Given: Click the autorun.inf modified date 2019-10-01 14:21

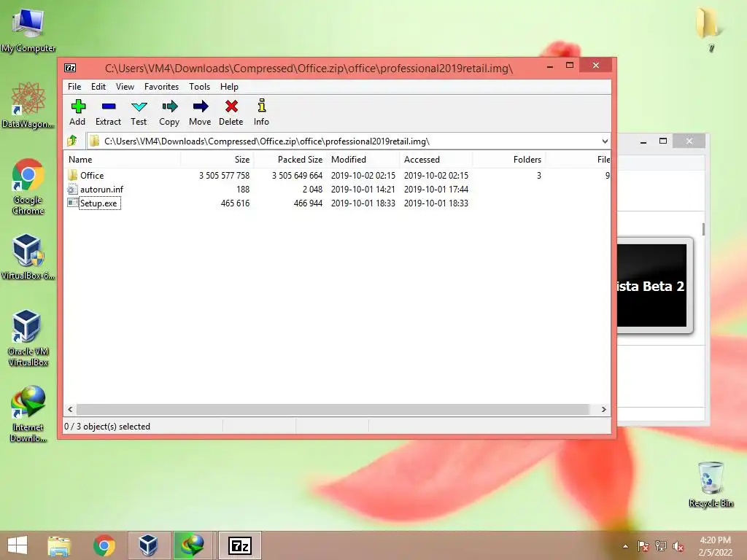Looking at the screenshot, I should [x=363, y=189].
